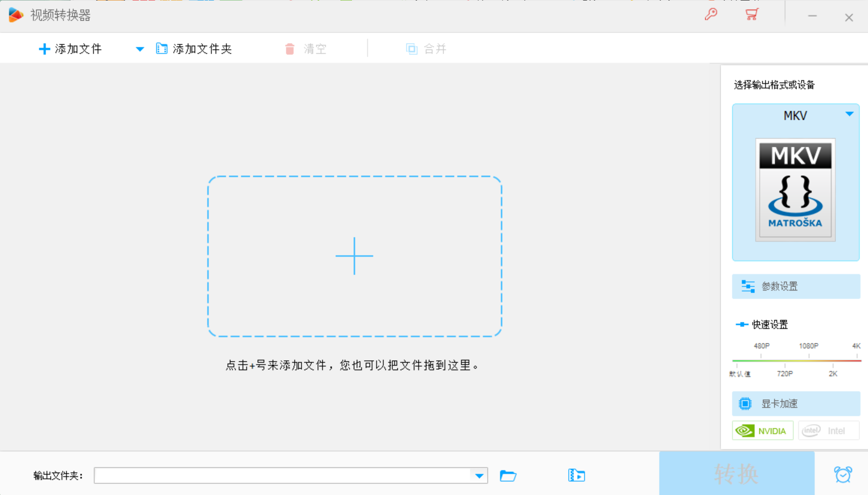Expand the 添加文件 dropdown arrow
Screen dimensions: 868x495
139,49
